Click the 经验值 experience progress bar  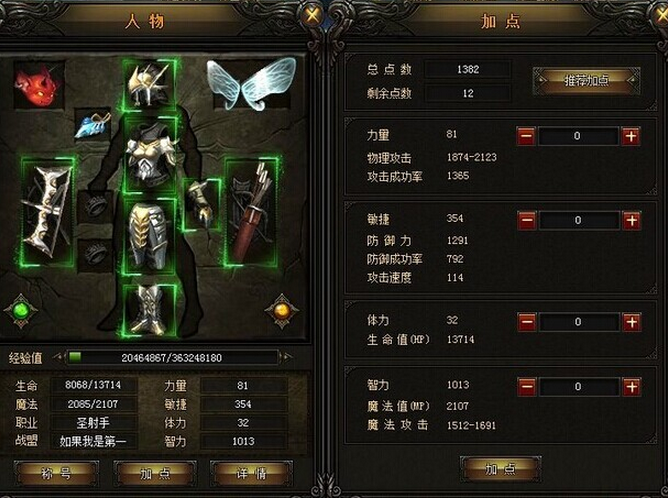point(173,357)
